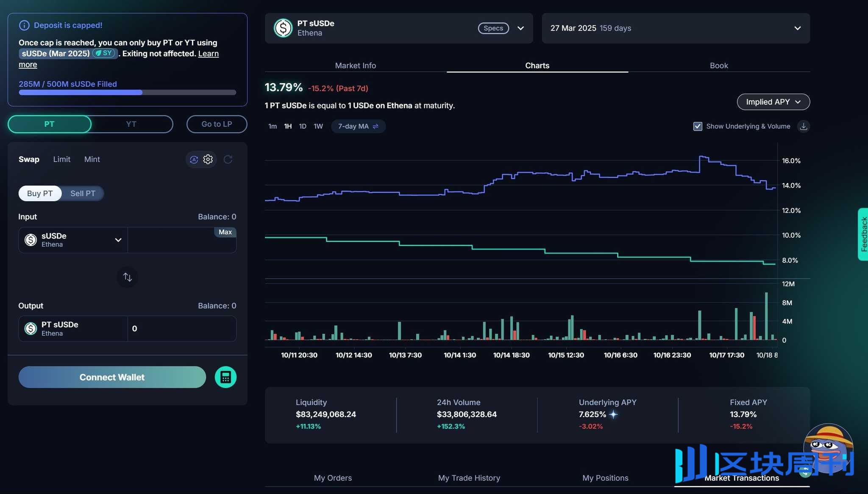The height and width of the screenshot is (494, 868).
Task: Open the sUSDe input token dropdown
Action: point(73,240)
